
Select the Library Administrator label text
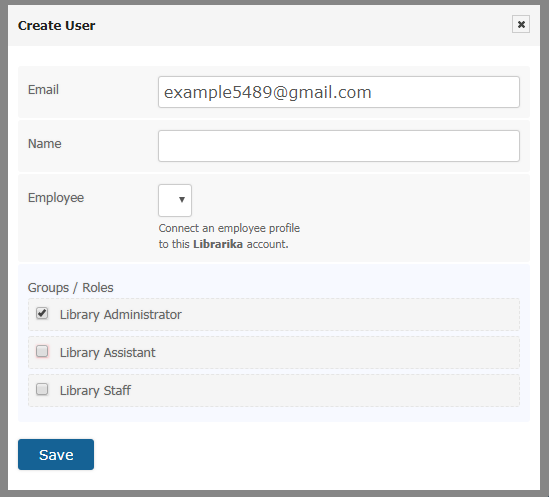pos(121,315)
